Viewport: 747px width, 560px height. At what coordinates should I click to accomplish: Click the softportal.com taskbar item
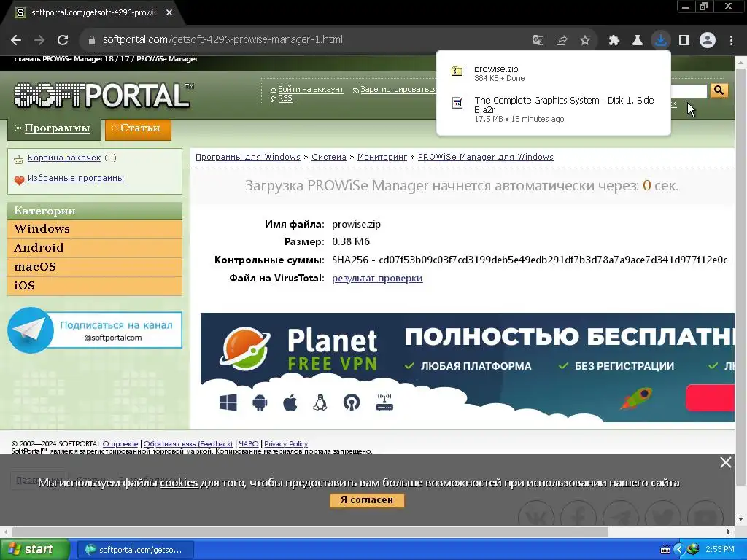(x=135, y=550)
